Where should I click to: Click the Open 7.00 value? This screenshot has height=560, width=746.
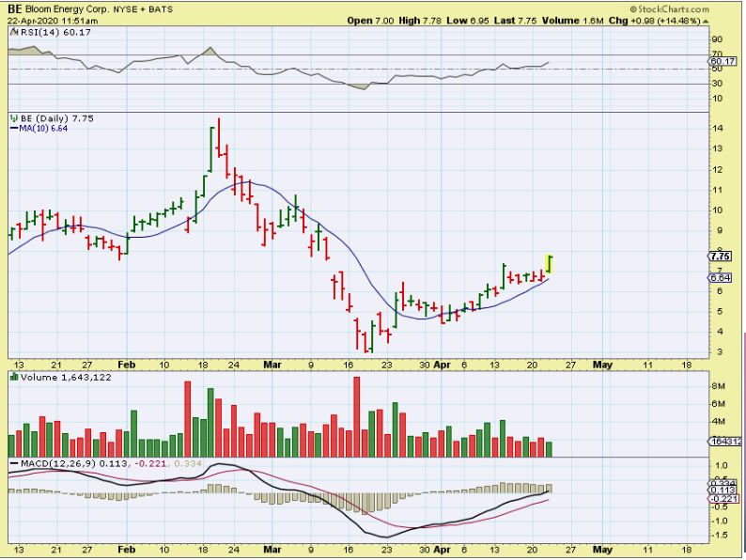click(x=370, y=21)
